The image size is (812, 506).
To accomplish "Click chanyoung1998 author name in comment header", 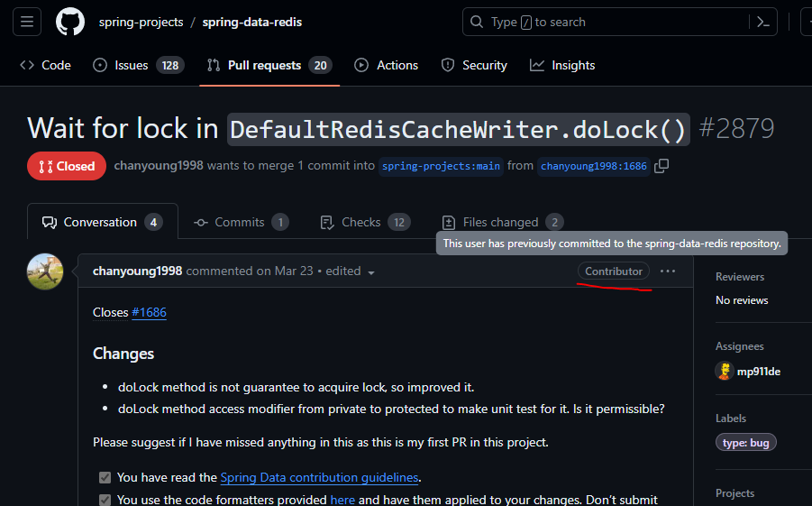I will (137, 271).
